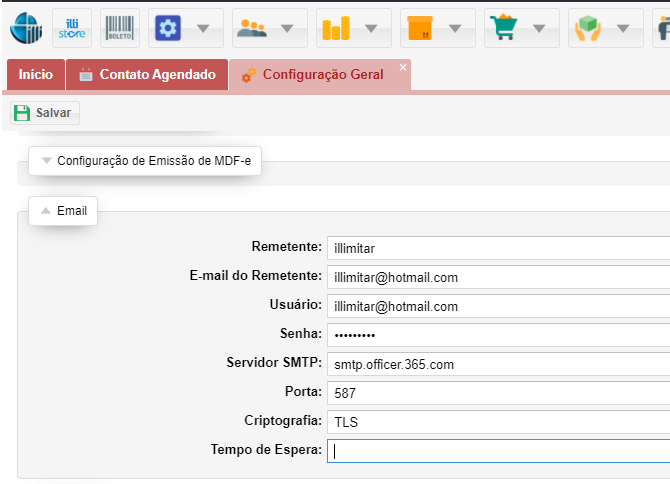Expand Configuração de Emissão de MDF-e section
670x484 pixels.
[x=145, y=160]
